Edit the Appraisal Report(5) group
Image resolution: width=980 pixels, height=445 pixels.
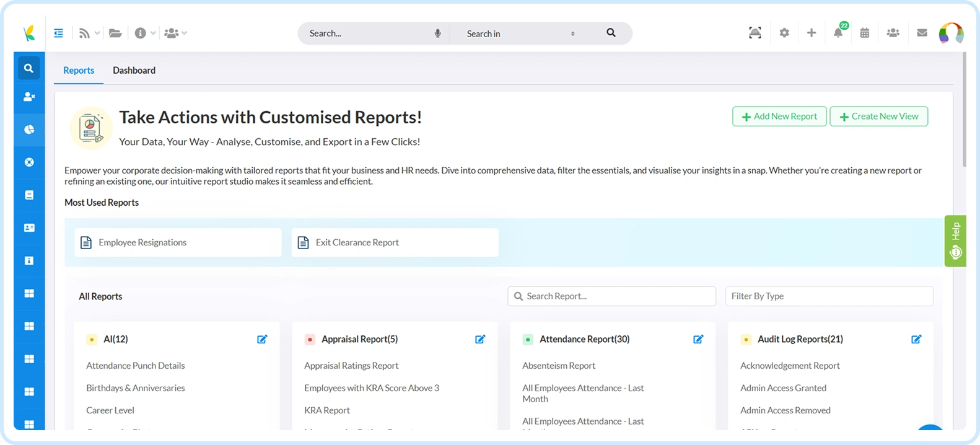[x=480, y=339]
